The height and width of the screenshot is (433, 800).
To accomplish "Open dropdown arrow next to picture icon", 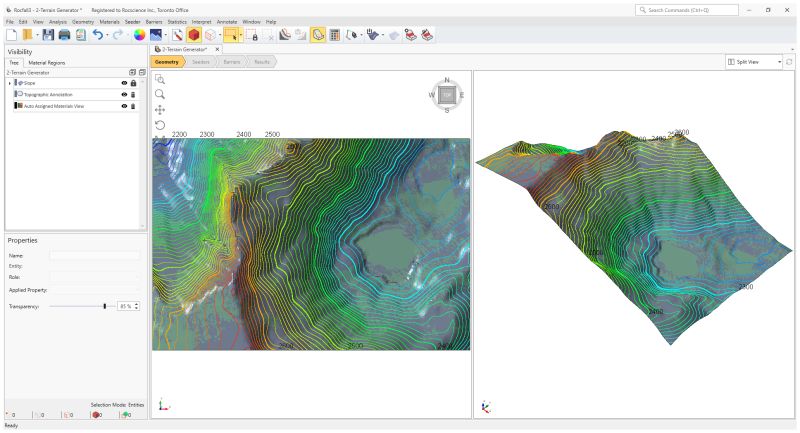I will pyautogui.click(x=165, y=35).
